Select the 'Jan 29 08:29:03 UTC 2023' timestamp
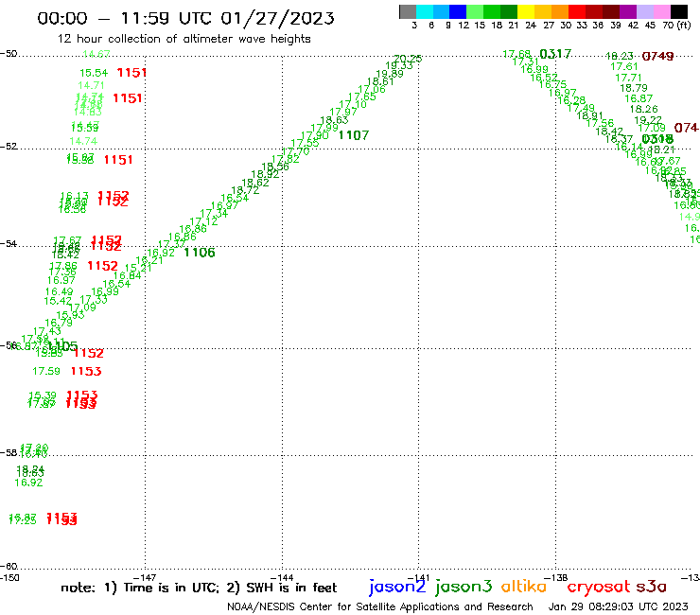700x615 pixels. (619, 606)
